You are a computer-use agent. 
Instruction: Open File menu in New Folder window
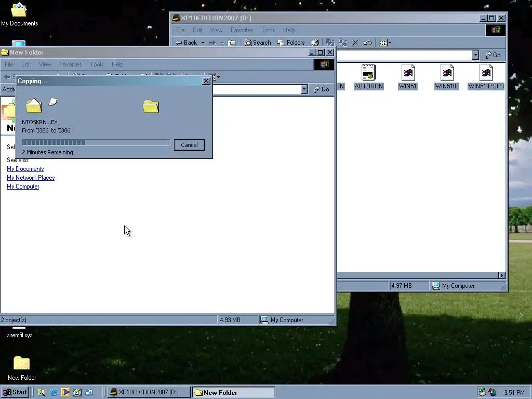coord(9,64)
